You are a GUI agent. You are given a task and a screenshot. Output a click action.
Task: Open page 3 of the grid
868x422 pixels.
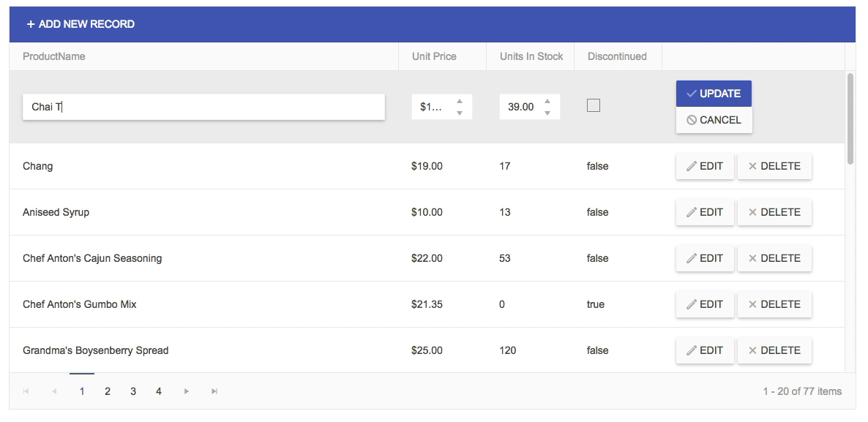click(132, 391)
